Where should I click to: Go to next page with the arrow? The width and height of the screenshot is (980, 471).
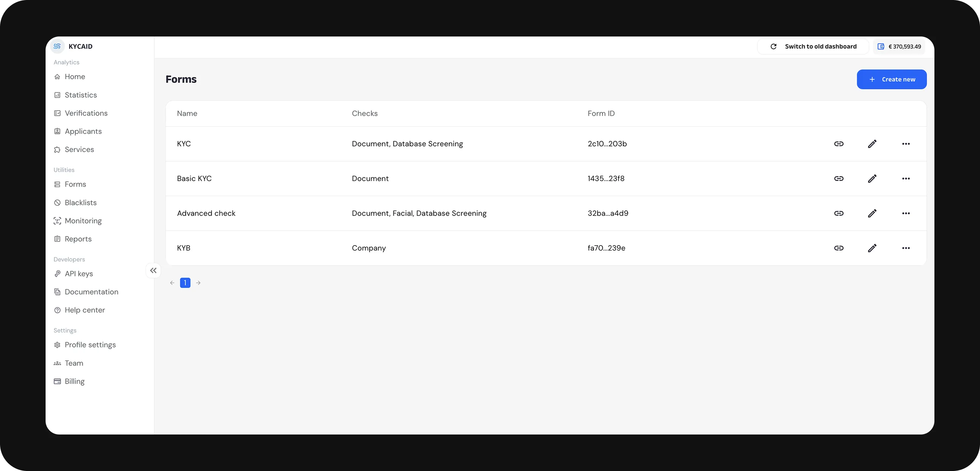pyautogui.click(x=198, y=282)
